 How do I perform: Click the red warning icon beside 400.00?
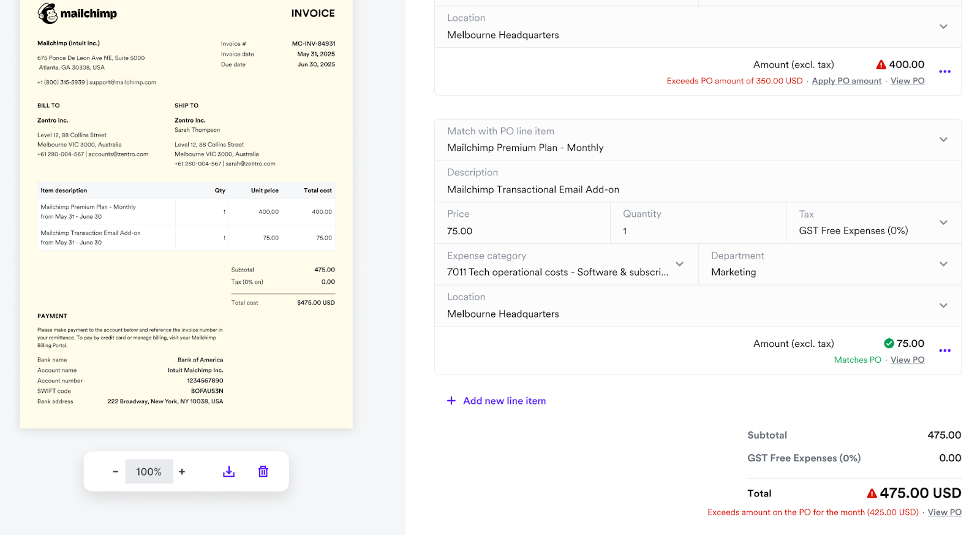(x=881, y=65)
